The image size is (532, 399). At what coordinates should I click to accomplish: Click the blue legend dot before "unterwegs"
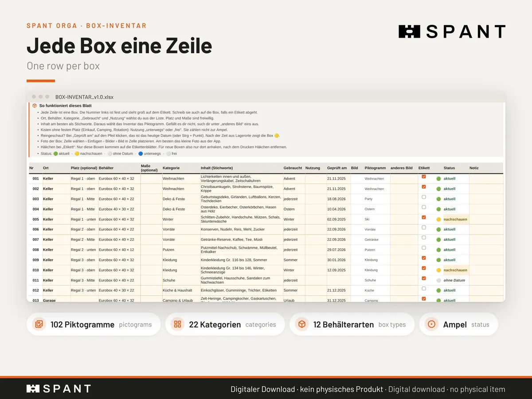point(140,154)
